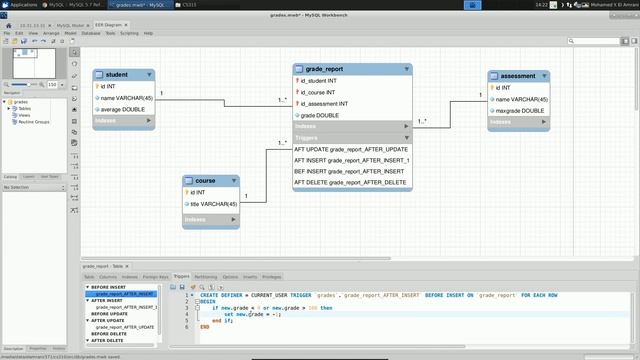This screenshot has height=360, width=640.
Task: Click the navigator minimap thumbnail
Action: coord(34,63)
